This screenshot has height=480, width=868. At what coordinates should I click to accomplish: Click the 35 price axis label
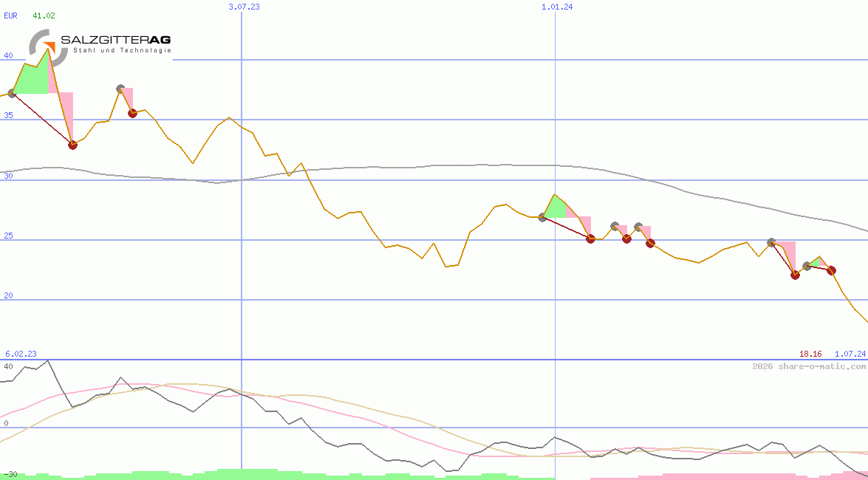[8, 115]
